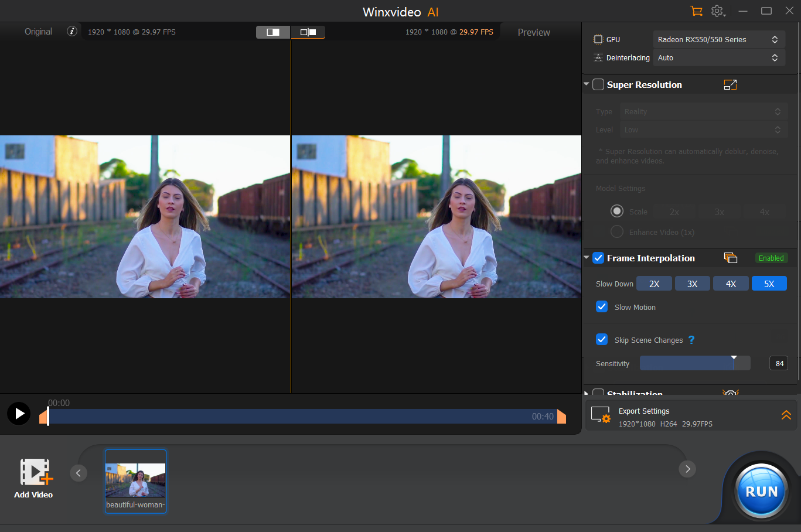Click the Skip Scene Changes help icon
Viewport: 801px width, 532px height.
(691, 340)
